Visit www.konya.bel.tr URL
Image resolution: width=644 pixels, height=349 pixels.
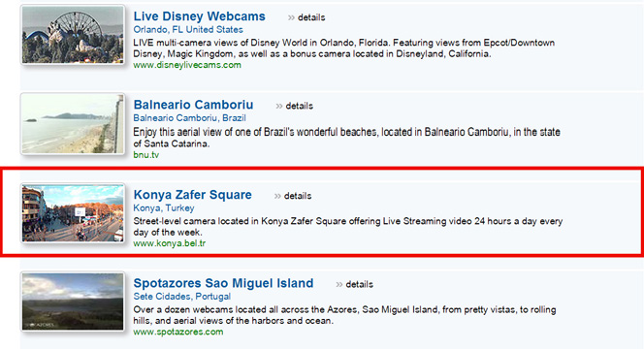point(169,243)
